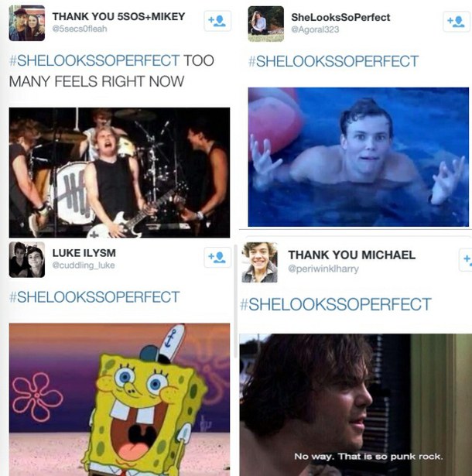Click the THANK YOU MICHAEL display name
Screen dimensions: 472x476
click(352, 255)
